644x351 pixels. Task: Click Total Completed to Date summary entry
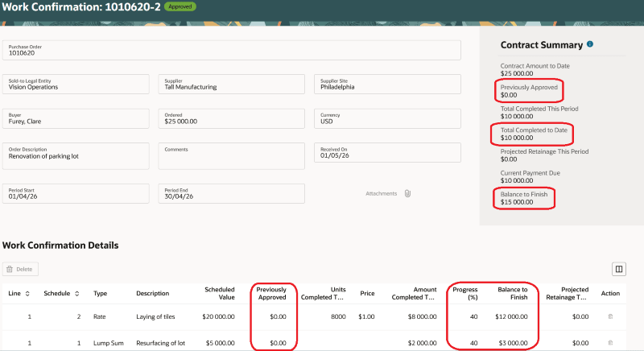click(534, 134)
